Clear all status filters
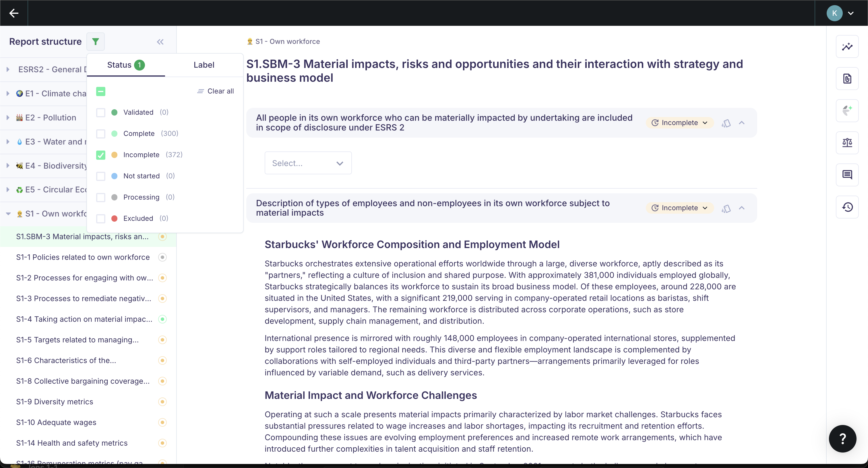 point(215,91)
